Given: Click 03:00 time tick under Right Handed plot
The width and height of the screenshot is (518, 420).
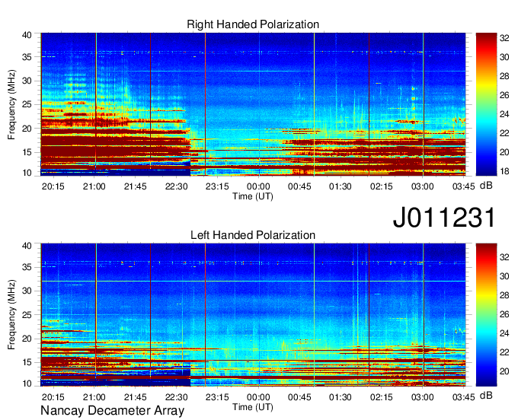Looking at the screenshot, I should [x=423, y=186].
